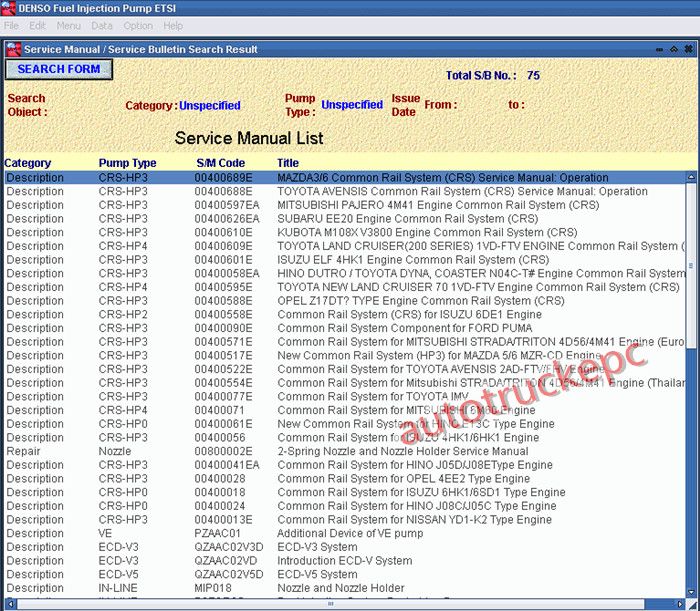Select the HINO DUTRO / TOYOTA DYNA row
700x611 pixels.
click(345, 274)
